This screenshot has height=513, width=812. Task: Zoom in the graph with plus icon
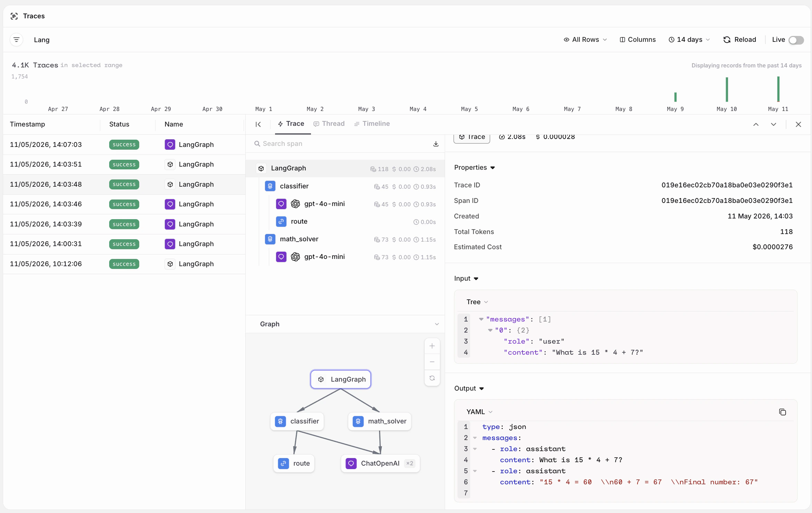pos(432,346)
